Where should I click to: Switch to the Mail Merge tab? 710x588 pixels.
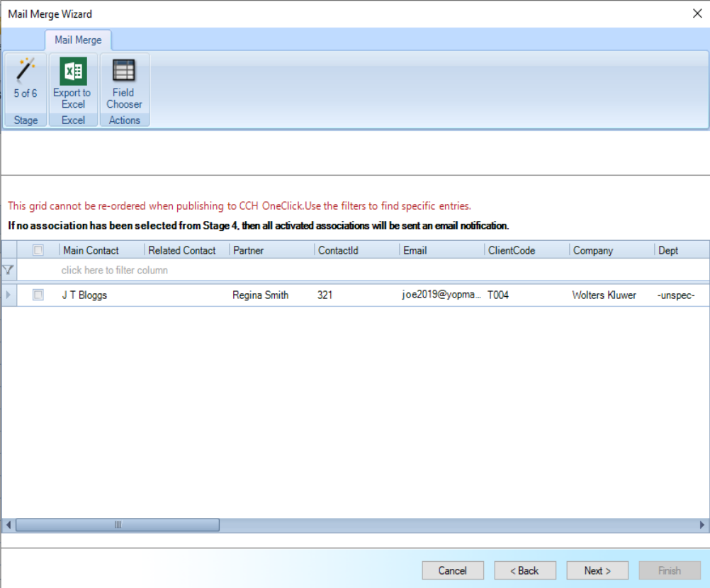click(x=78, y=40)
